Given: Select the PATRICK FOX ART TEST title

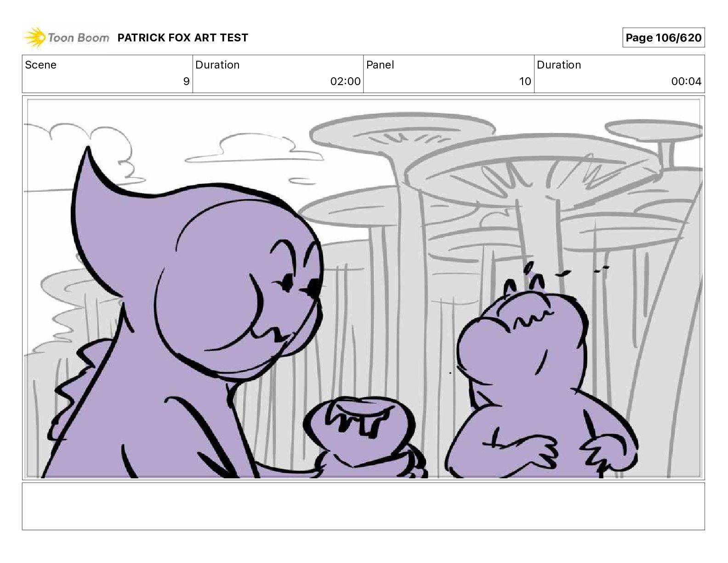Looking at the screenshot, I should click(182, 38).
